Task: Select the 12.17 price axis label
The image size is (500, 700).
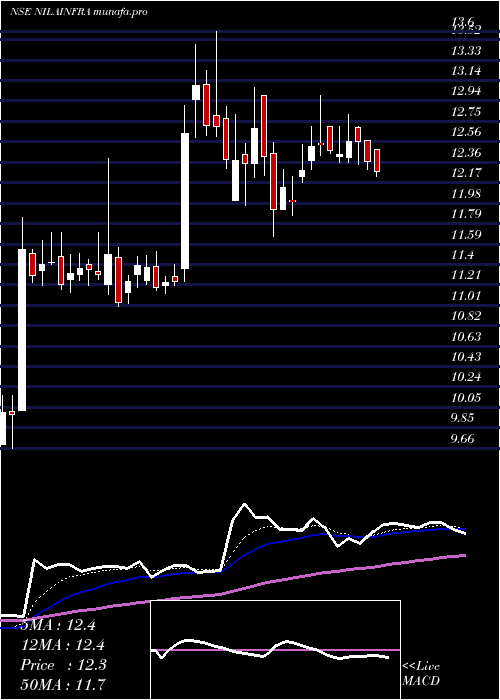Action: [466, 173]
